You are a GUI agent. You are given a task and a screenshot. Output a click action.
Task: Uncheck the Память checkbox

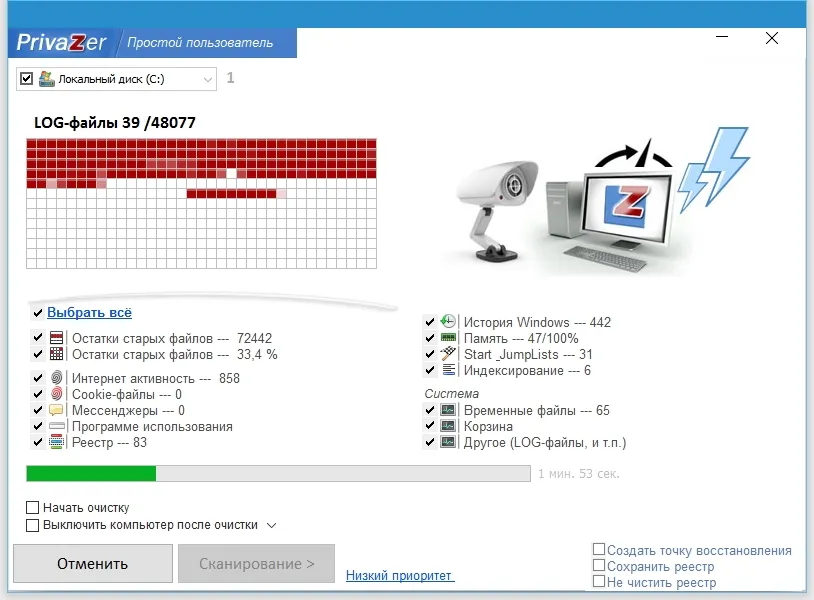(x=429, y=338)
